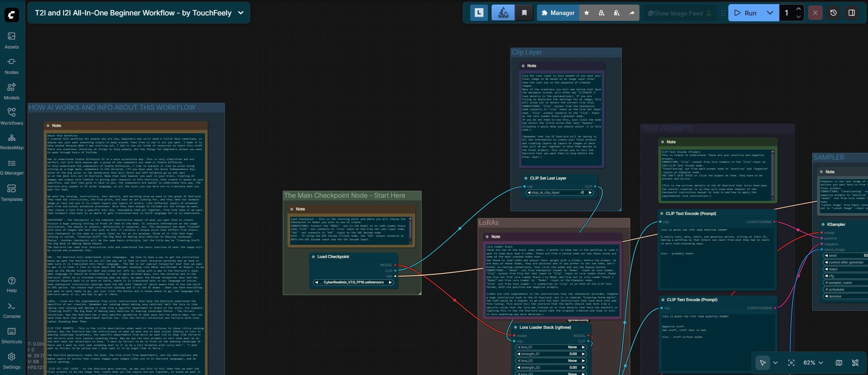Click the Run button
This screenshot has width=868, height=375.
(x=746, y=13)
